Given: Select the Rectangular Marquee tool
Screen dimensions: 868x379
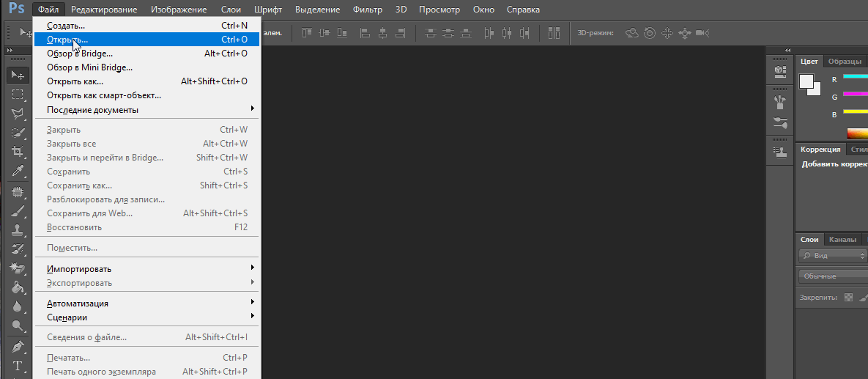Looking at the screenshot, I should [x=18, y=94].
